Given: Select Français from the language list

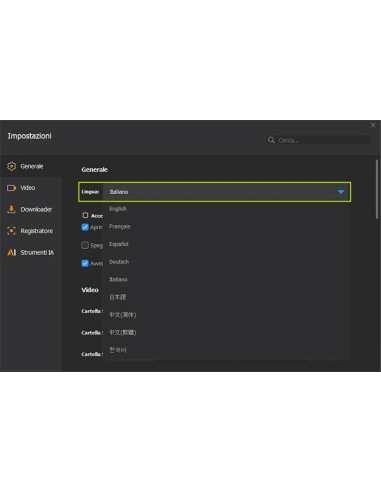Looking at the screenshot, I should [226, 226].
